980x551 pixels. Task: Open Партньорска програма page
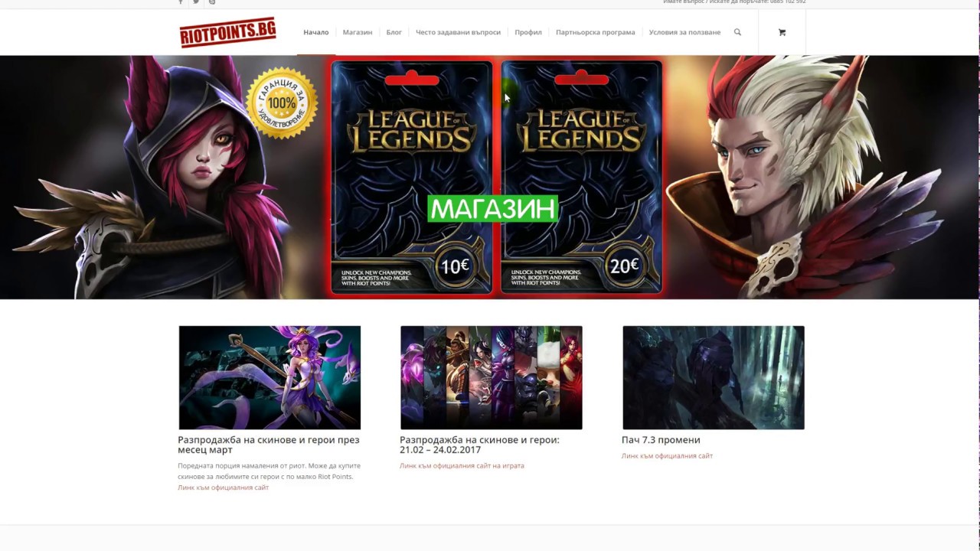[595, 32]
